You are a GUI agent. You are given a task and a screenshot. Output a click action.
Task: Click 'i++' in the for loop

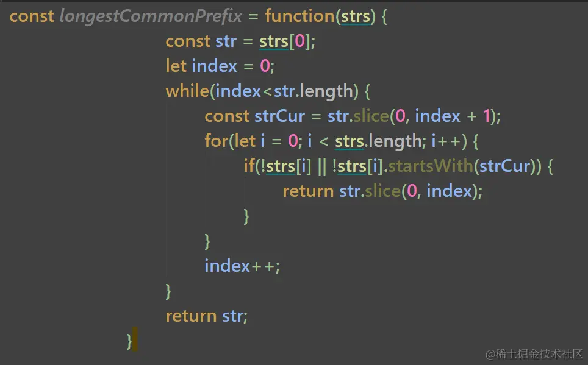click(x=446, y=141)
